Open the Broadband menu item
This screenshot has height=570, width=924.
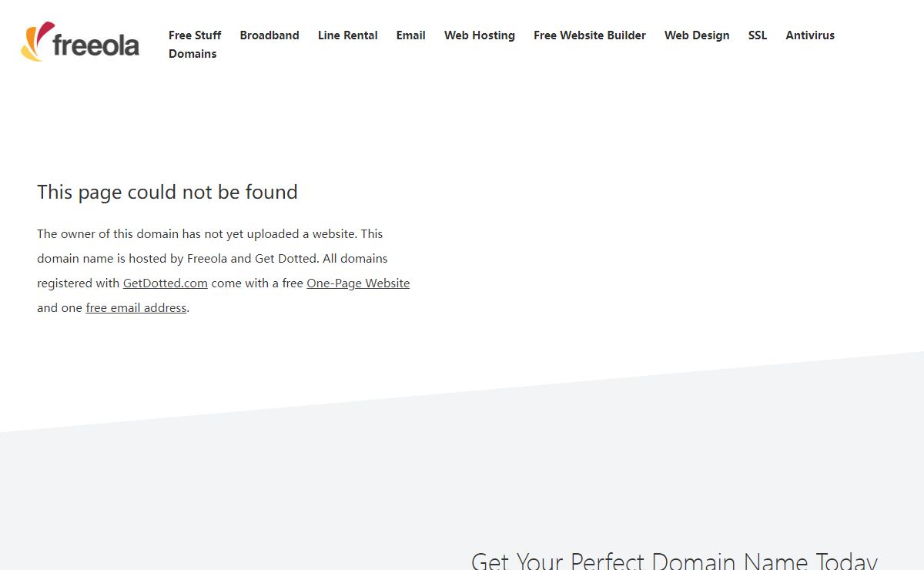point(269,35)
